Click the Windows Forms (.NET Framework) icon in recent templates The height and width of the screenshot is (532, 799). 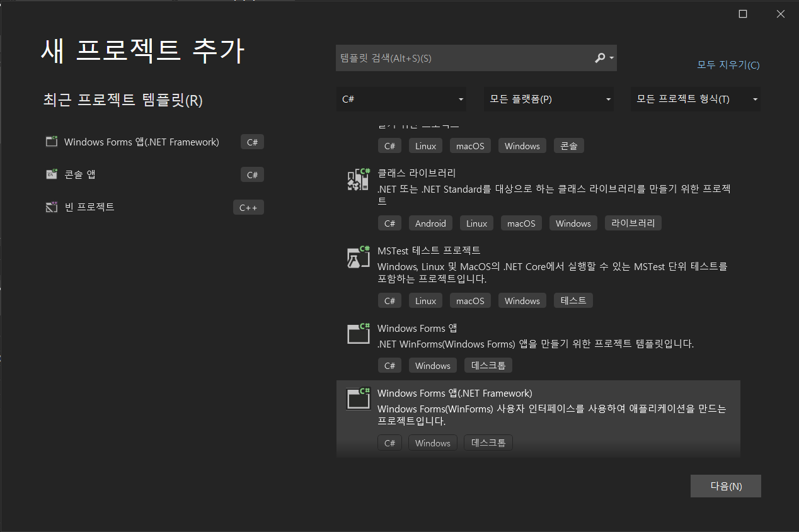click(52, 142)
